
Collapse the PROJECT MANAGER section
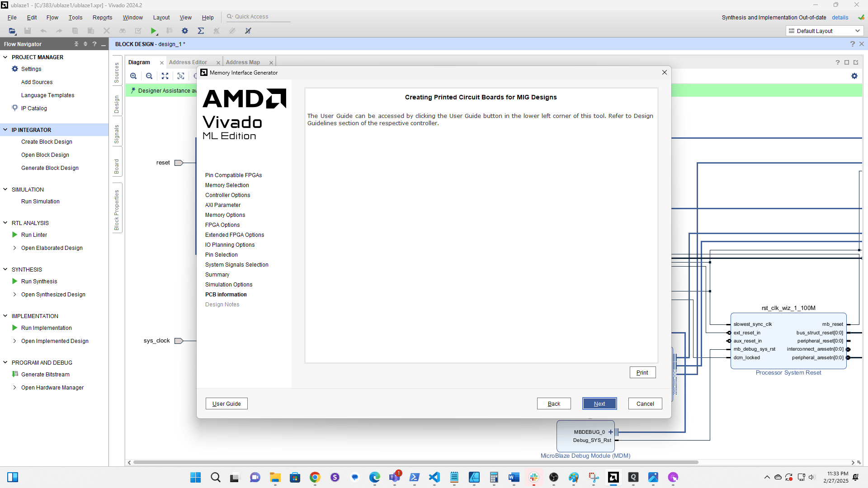coord(5,57)
